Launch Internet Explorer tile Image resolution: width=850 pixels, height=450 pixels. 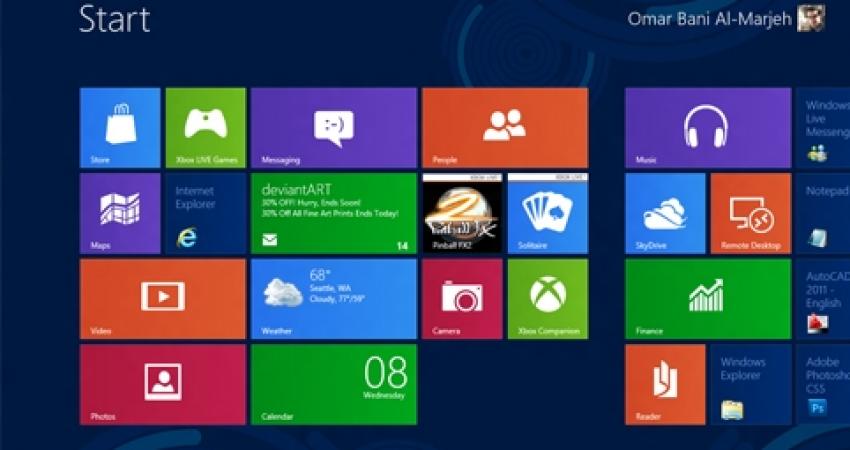click(x=205, y=213)
